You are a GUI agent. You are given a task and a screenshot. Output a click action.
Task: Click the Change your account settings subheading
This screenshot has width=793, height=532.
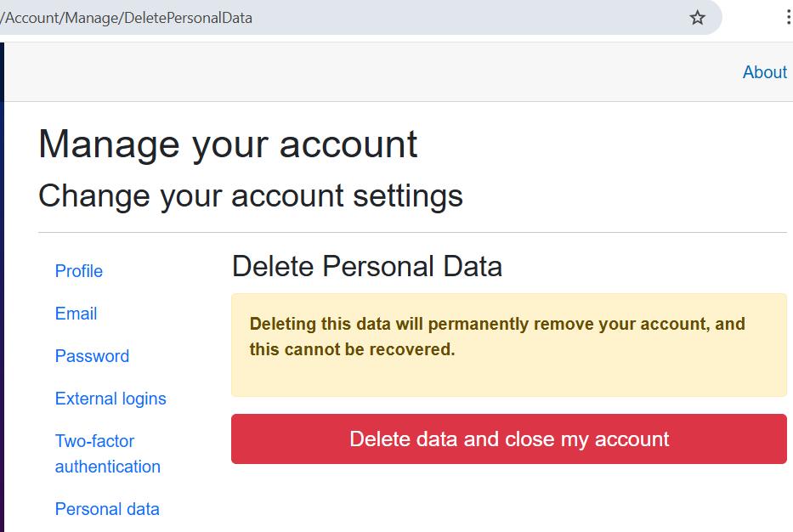coord(251,195)
